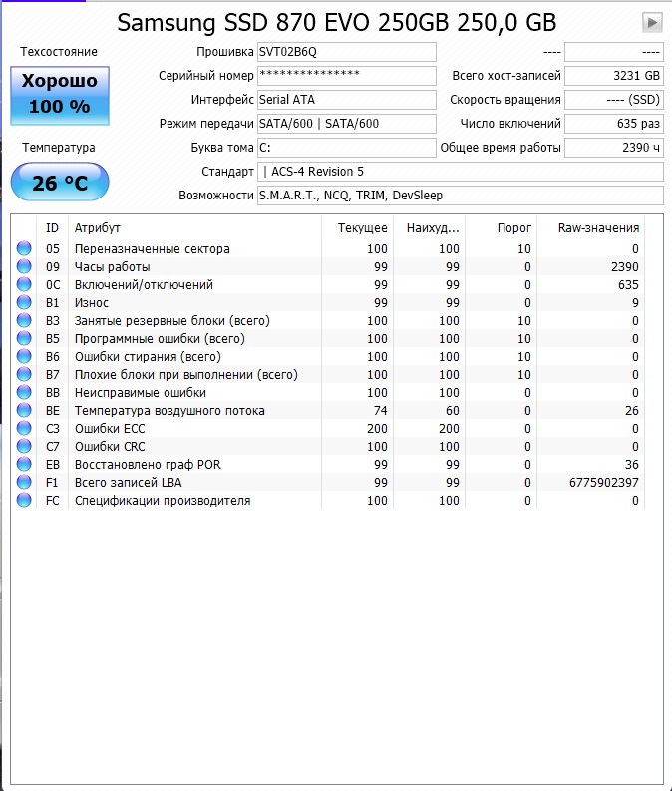Viewport: 672px width, 791px height.
Task: Select the Температура воздушного потока row
Action: click(328, 411)
